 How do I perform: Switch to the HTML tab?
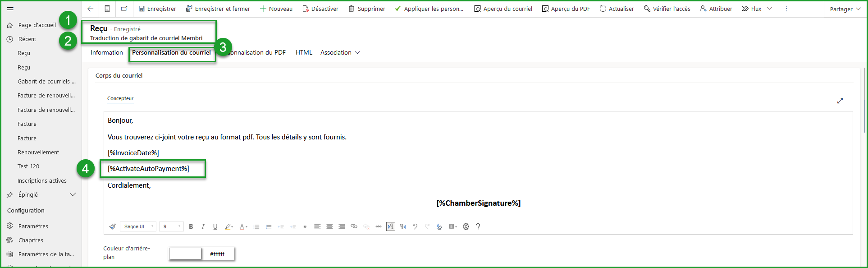pyautogui.click(x=304, y=53)
